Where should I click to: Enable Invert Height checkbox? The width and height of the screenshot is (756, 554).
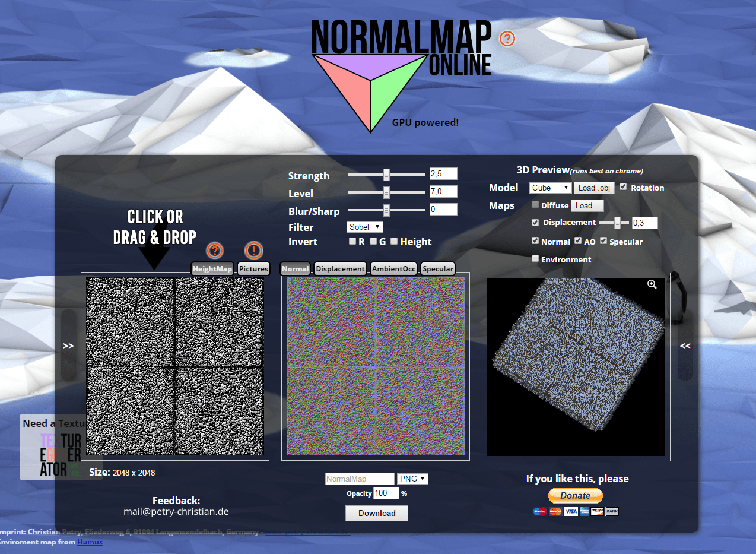394,241
